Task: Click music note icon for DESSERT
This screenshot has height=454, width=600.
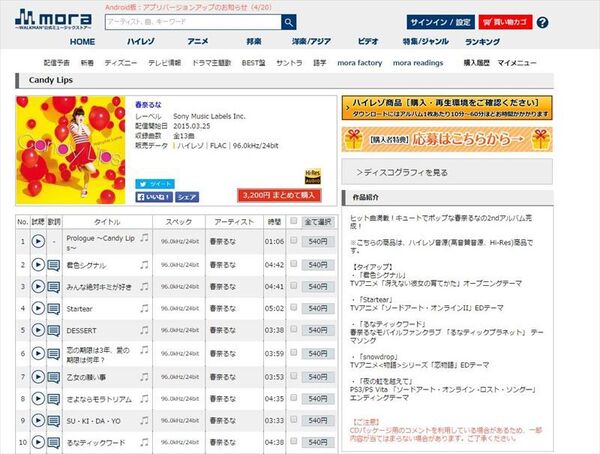Action: (x=144, y=330)
